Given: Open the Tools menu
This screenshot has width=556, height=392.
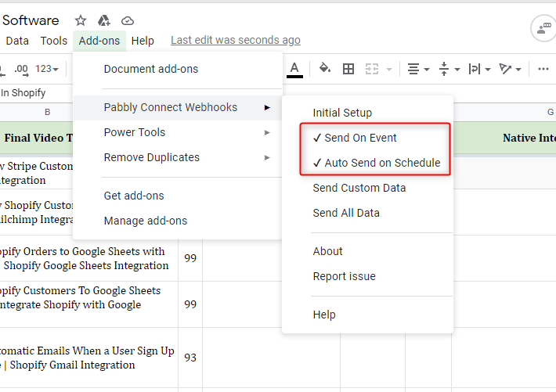Looking at the screenshot, I should coord(53,41).
